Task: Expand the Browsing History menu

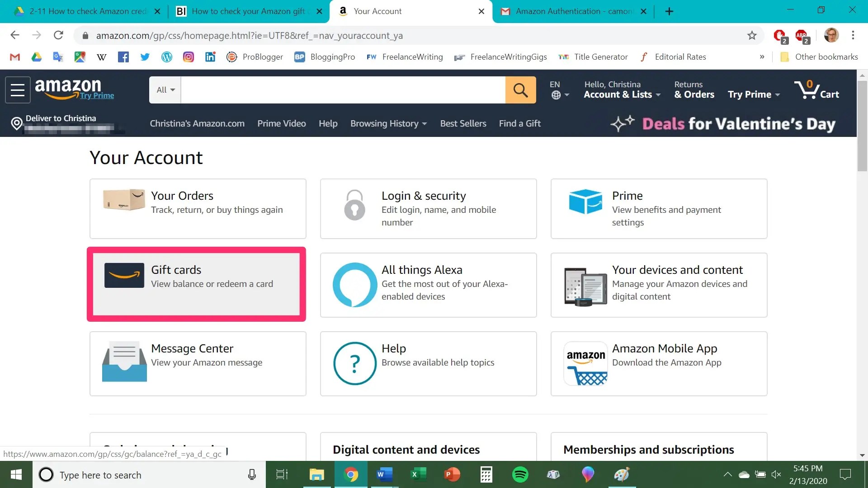Action: coord(388,123)
